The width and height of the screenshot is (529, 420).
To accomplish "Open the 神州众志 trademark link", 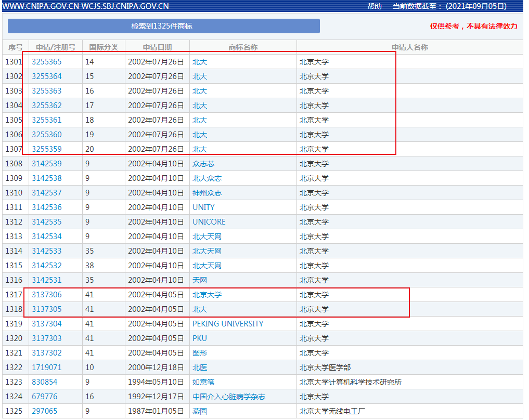I will 207,192.
